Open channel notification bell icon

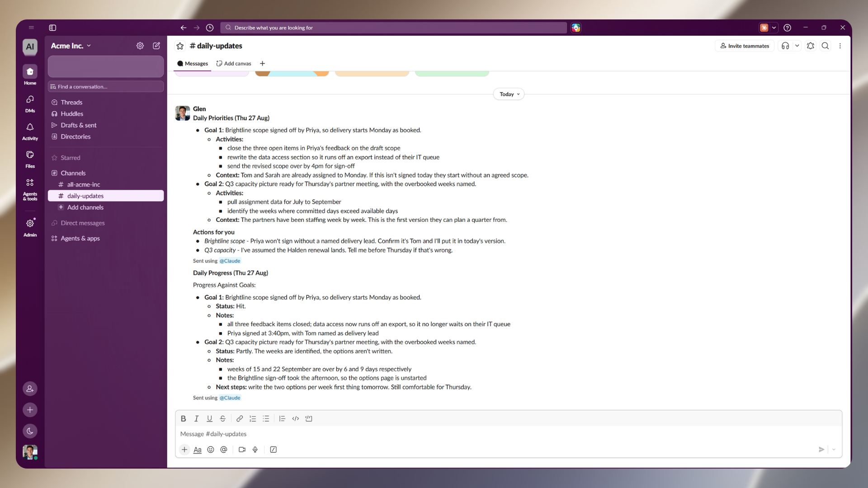point(811,46)
